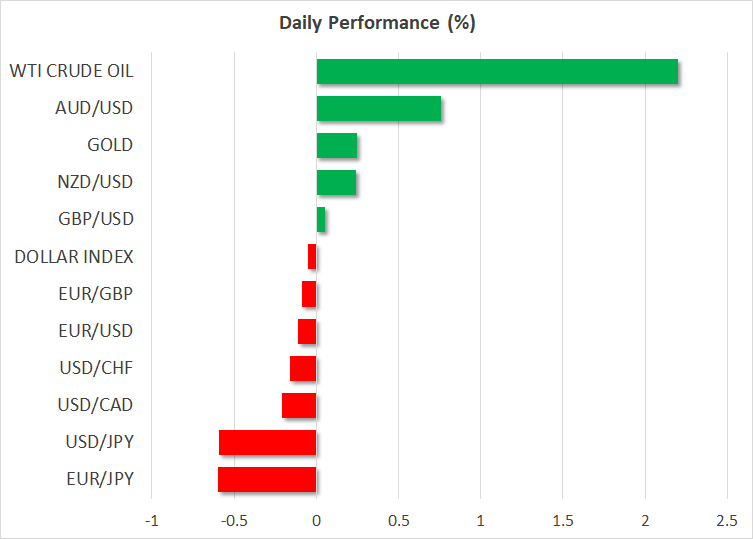Select the 1.5 axis tick label
Viewport: 753px width, 539px height.
[563, 520]
